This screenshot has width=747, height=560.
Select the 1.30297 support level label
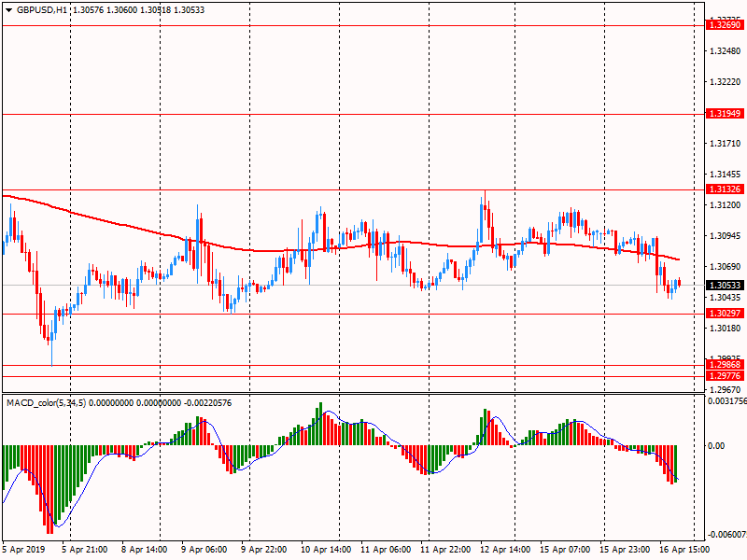coord(725,314)
